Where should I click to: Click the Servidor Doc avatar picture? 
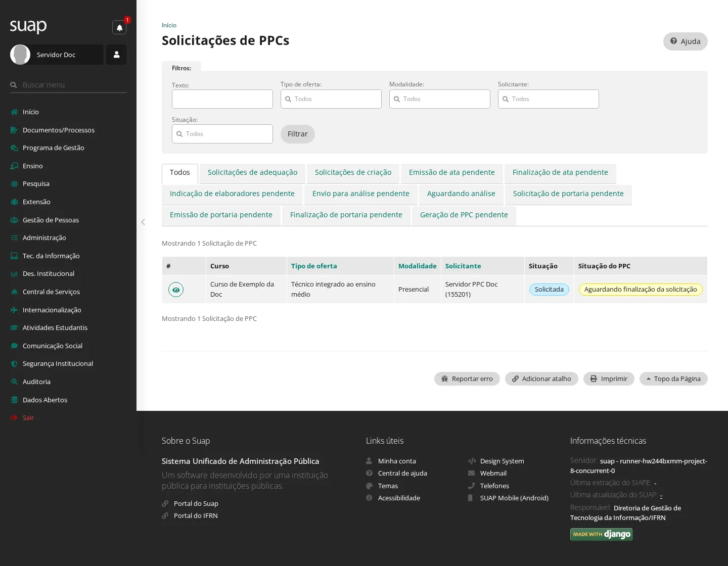coord(20,55)
